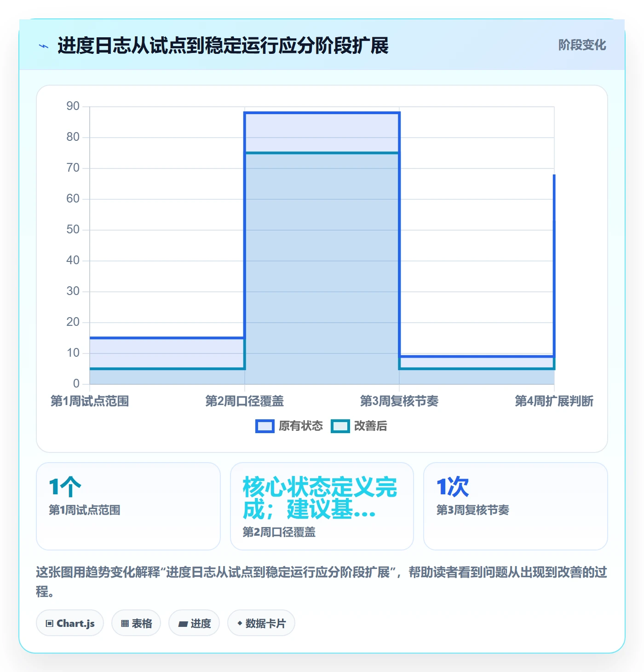Click the 1次 value text
644x672 pixels.
(x=453, y=487)
